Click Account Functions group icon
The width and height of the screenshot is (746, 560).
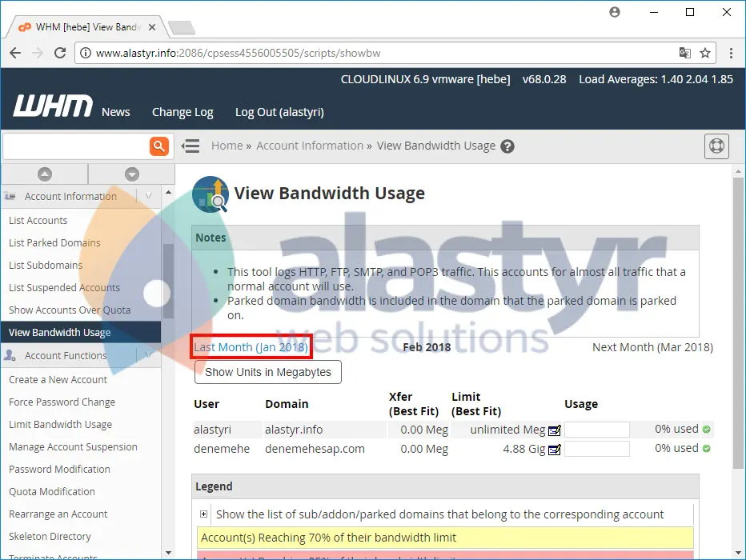(x=10, y=355)
